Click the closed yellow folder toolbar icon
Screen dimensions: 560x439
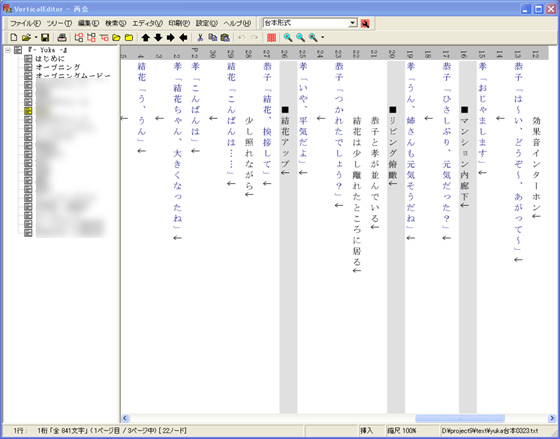pyautogui.click(x=129, y=37)
